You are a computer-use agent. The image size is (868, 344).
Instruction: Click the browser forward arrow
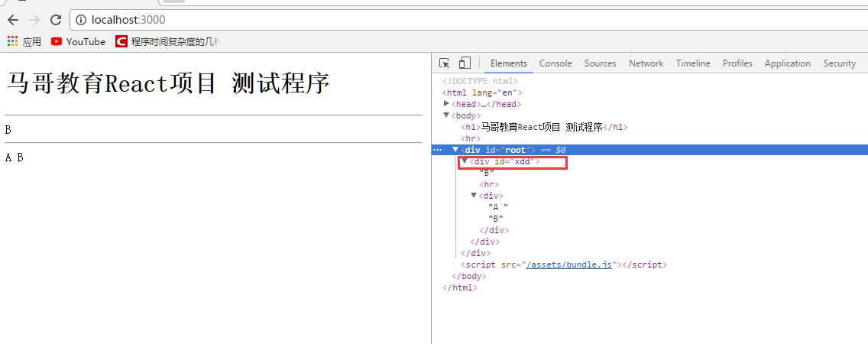click(x=34, y=20)
